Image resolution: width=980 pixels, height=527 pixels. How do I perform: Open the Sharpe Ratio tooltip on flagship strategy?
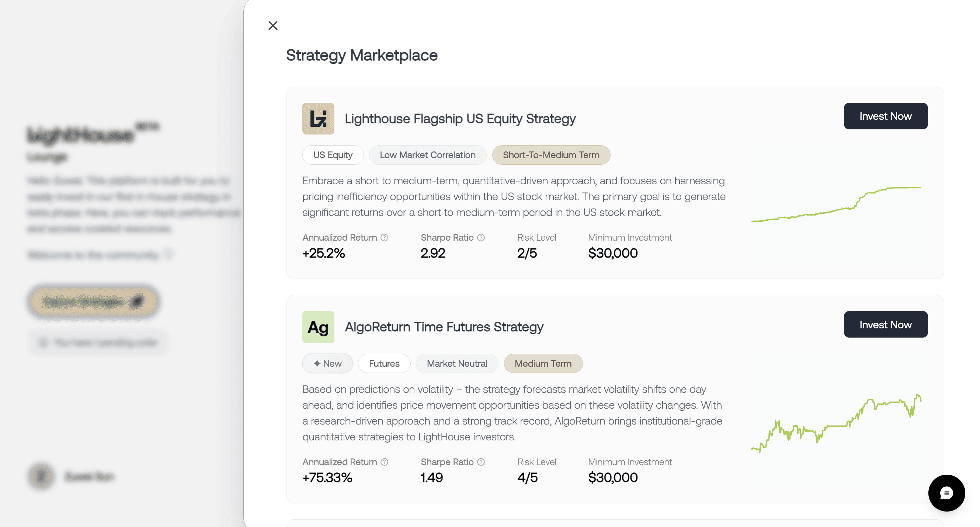click(481, 237)
